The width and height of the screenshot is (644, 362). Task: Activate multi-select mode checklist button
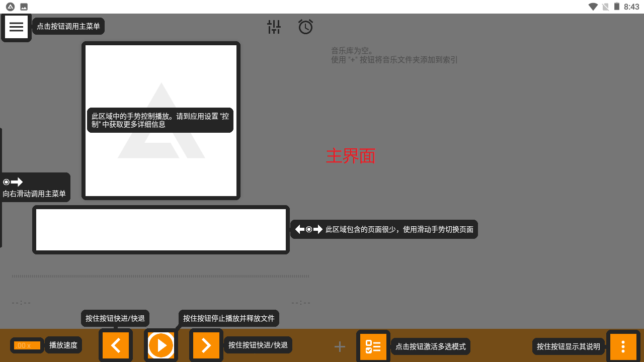pos(373,346)
